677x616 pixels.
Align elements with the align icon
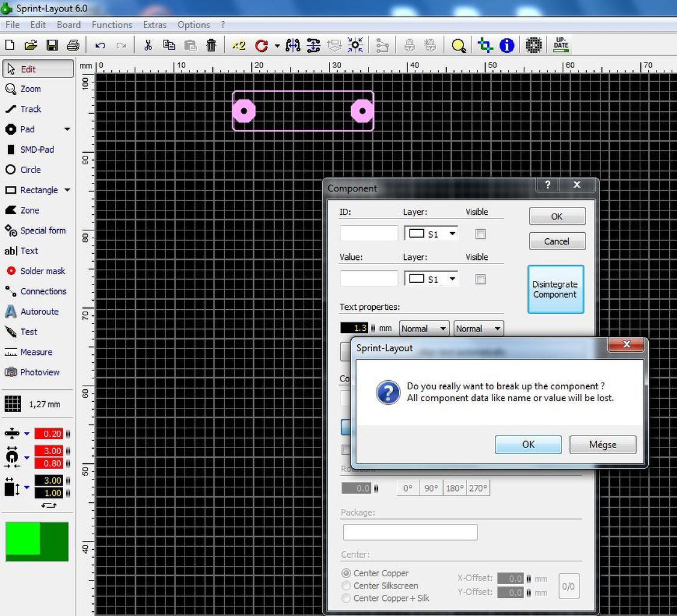point(313,45)
